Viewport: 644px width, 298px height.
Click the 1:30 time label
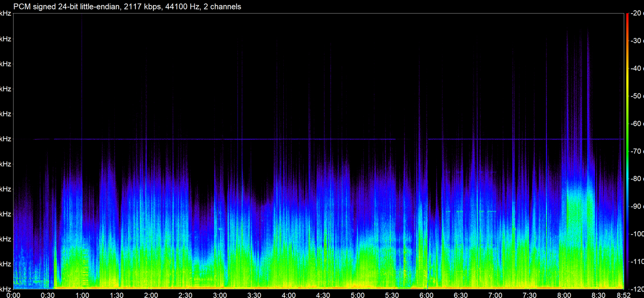(117, 294)
